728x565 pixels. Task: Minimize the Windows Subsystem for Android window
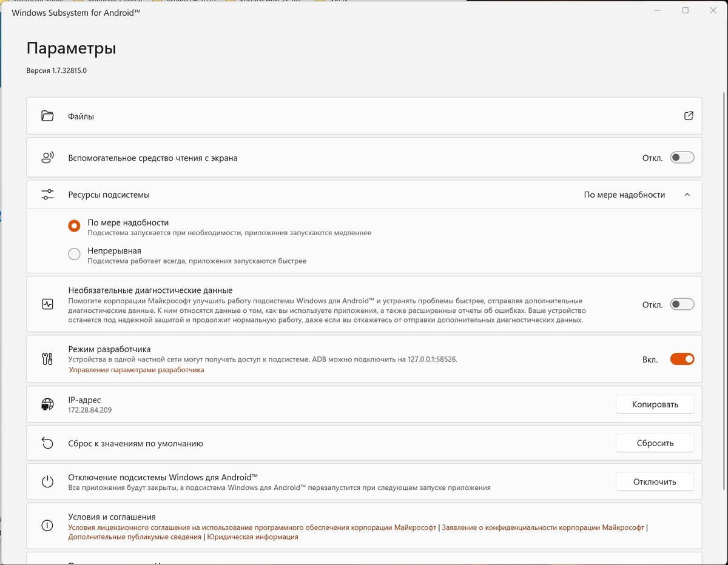[657, 10]
